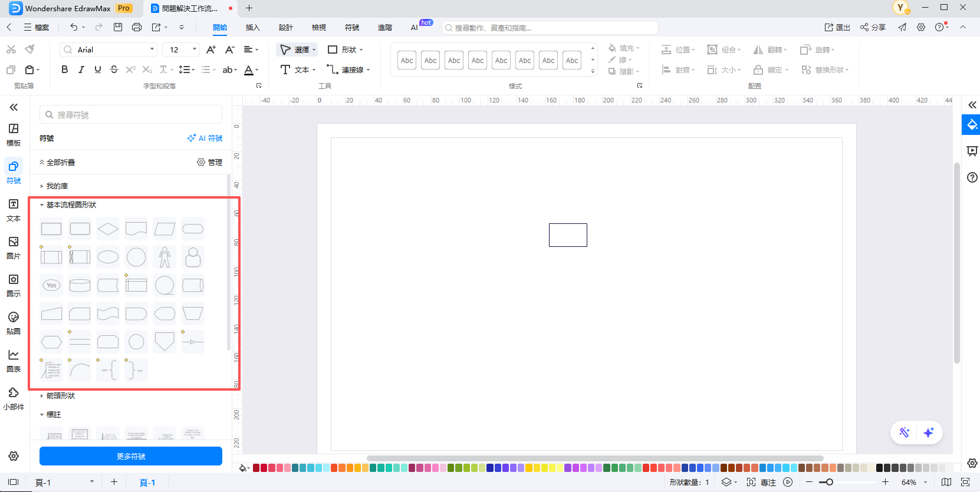Click the 搜尋符號 symbol search field
980x492 pixels.
pos(131,115)
